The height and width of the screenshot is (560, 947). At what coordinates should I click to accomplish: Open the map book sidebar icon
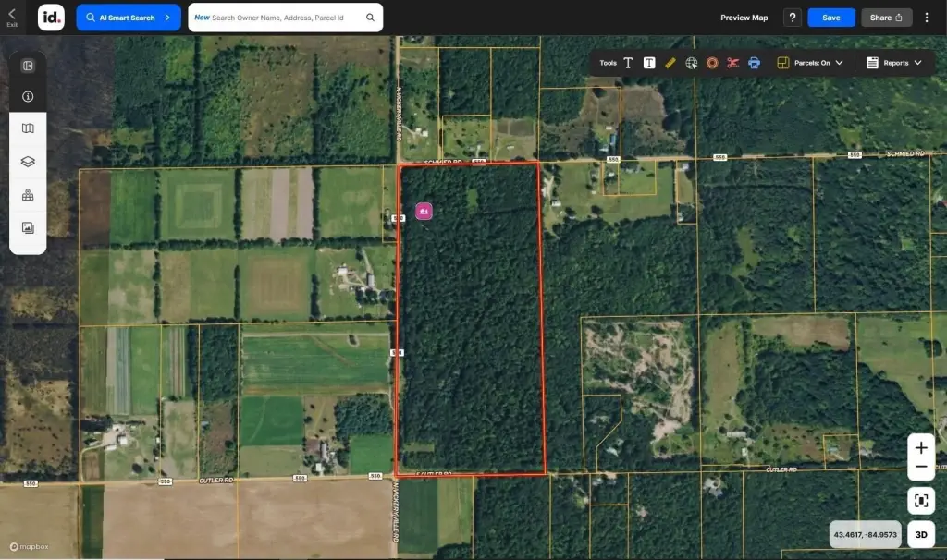(28, 128)
